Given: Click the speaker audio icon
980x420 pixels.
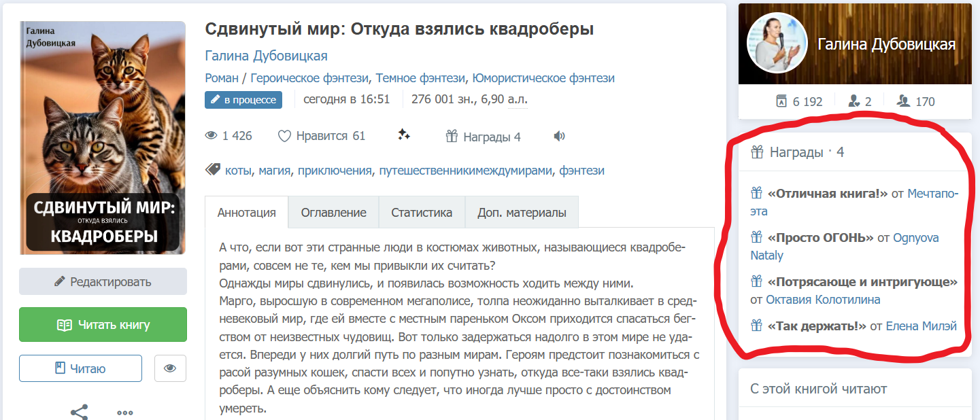Looking at the screenshot, I should (x=560, y=136).
